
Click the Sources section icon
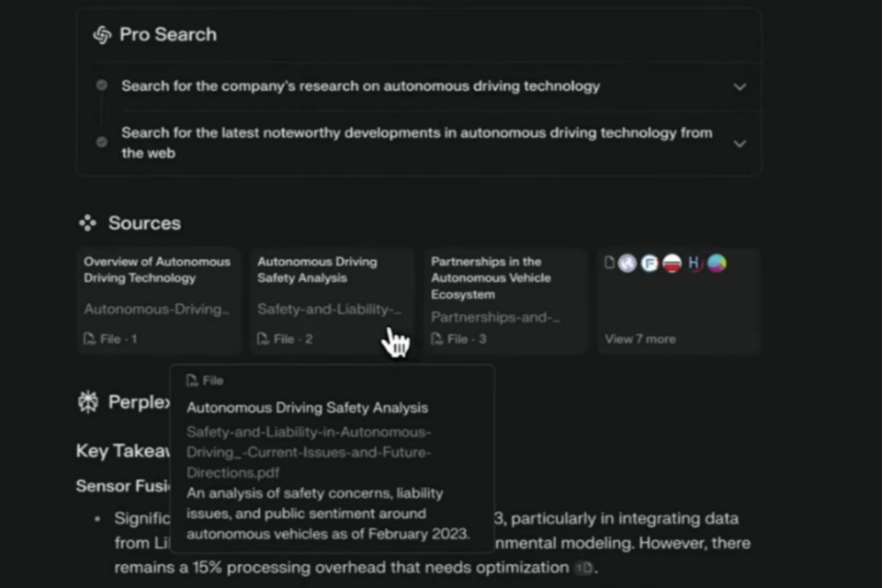point(87,223)
